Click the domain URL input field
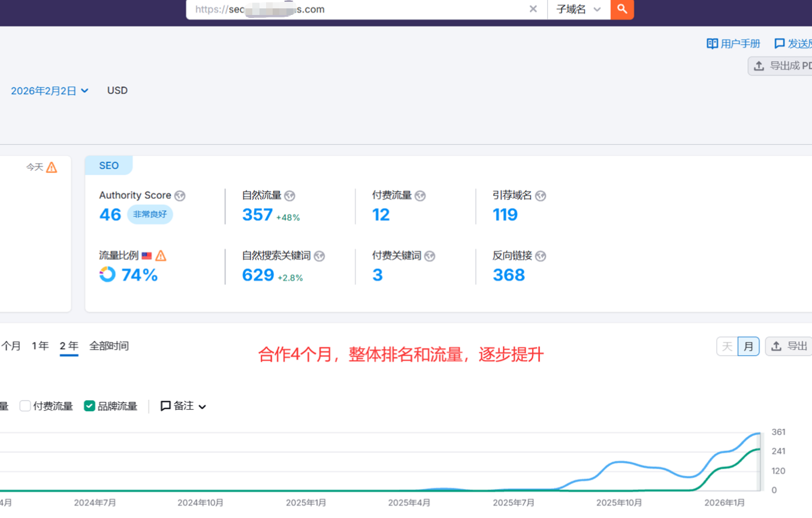The height and width of the screenshot is (518, 812). [x=360, y=9]
